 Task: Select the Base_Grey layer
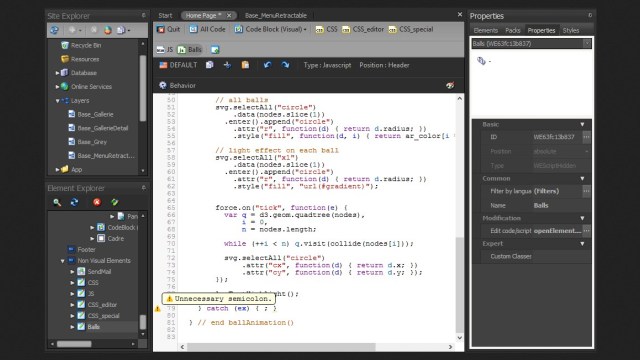[x=87, y=142]
